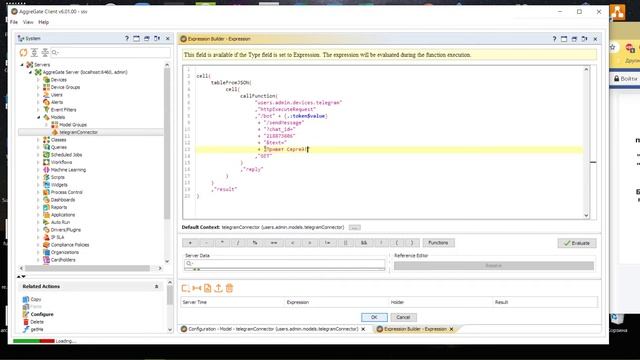
Task: Click the Expression Builder panel dock icon
Action: point(584,39)
